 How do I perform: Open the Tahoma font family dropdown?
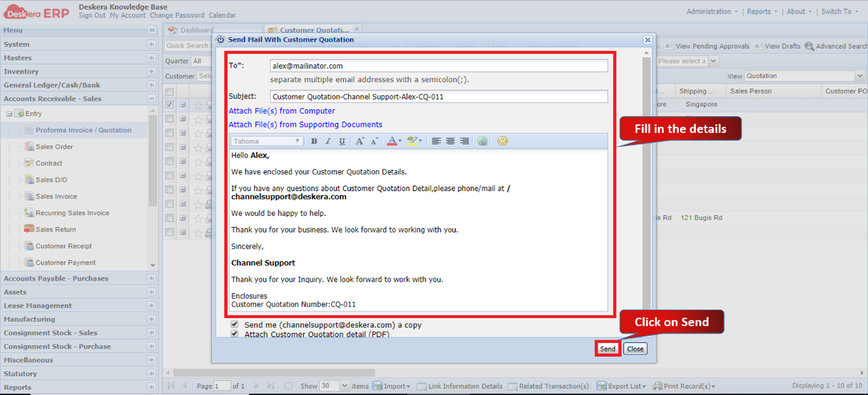(267, 141)
